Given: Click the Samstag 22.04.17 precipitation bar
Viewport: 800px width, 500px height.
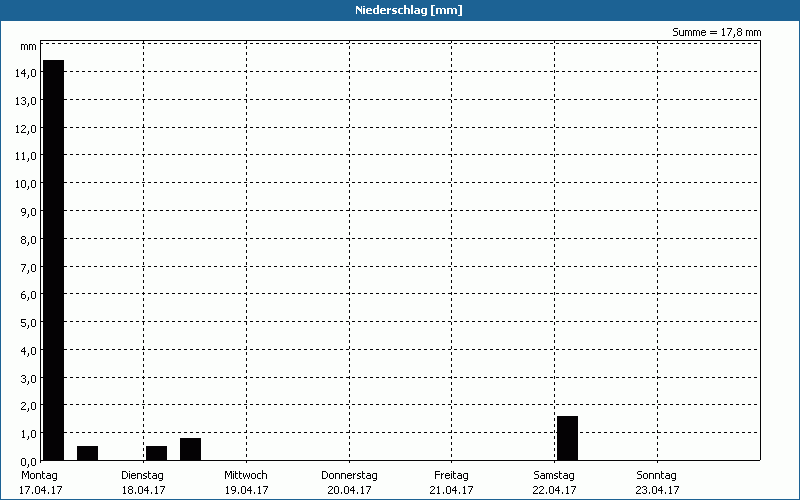Looking at the screenshot, I should tap(567, 438).
